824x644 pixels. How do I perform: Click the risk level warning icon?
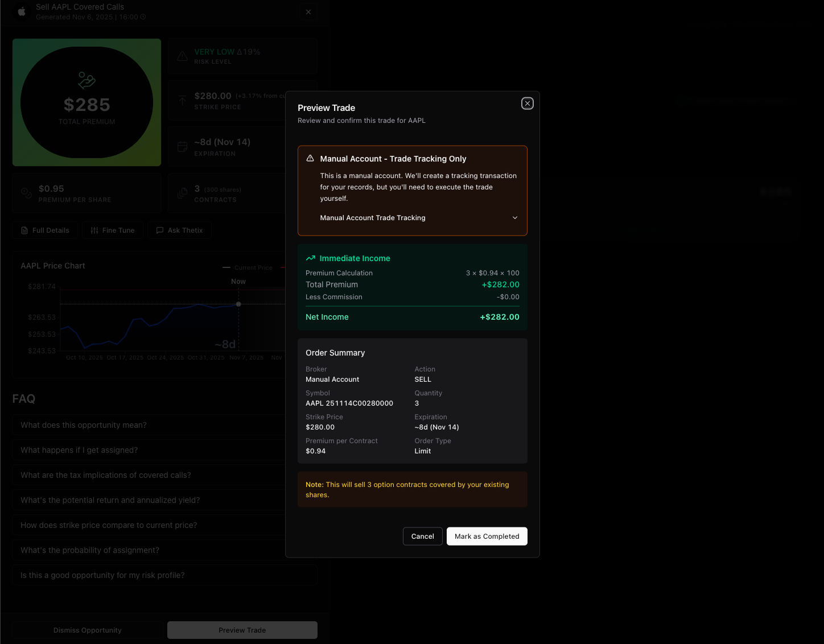pos(182,56)
